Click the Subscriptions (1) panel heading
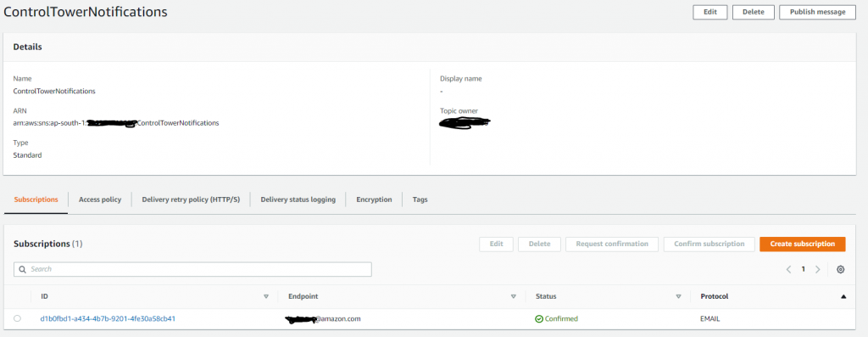The image size is (868, 337). [48, 244]
